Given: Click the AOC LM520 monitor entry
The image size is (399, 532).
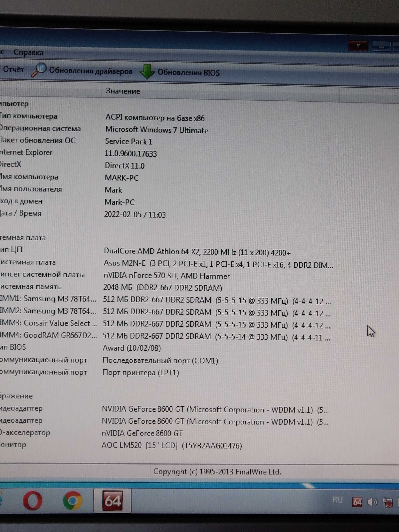Looking at the screenshot, I should point(172,445).
